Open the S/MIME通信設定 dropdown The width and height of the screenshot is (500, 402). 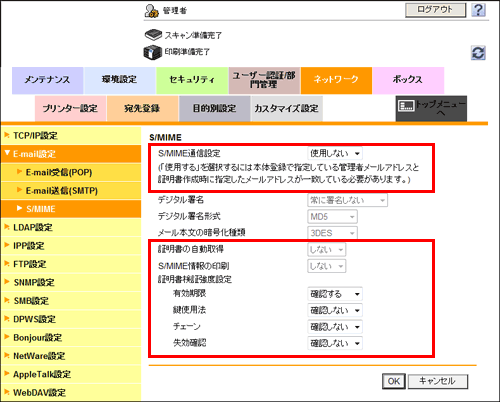[x=335, y=154]
